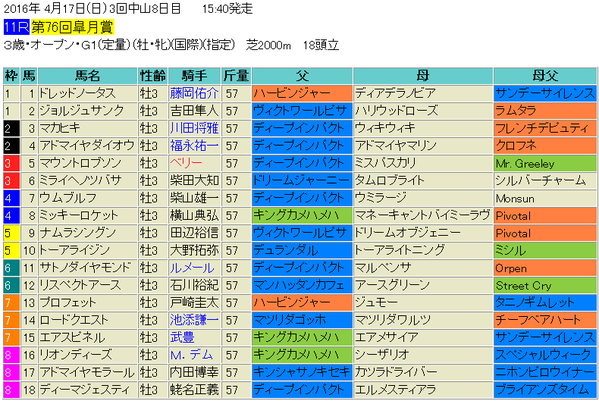
Task: Click jockey name 横山典弘
Action: coord(194,215)
